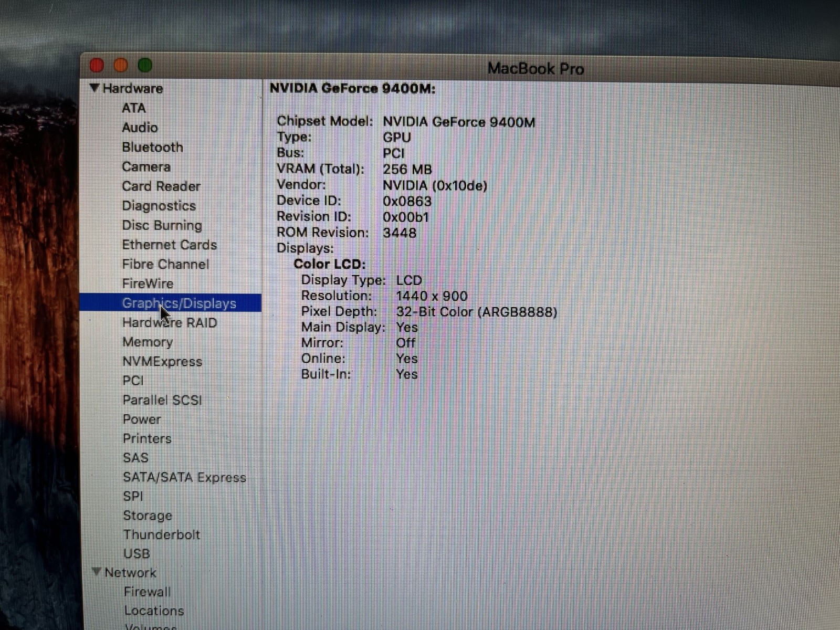Click the VRAM value 256 MB
This screenshot has width=840, height=630.
click(x=407, y=169)
